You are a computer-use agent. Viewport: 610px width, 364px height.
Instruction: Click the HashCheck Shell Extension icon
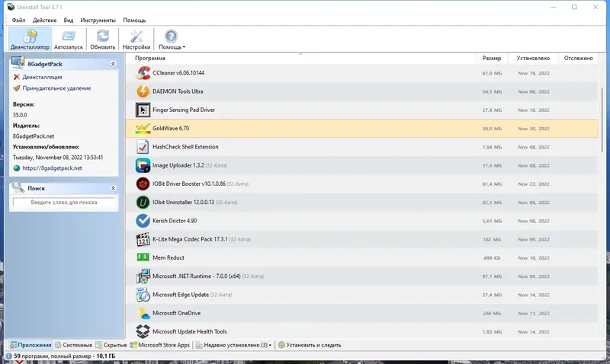[x=143, y=147]
